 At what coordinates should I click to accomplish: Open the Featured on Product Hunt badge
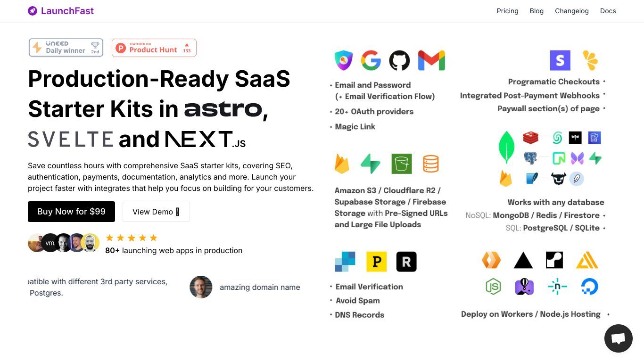click(x=154, y=48)
